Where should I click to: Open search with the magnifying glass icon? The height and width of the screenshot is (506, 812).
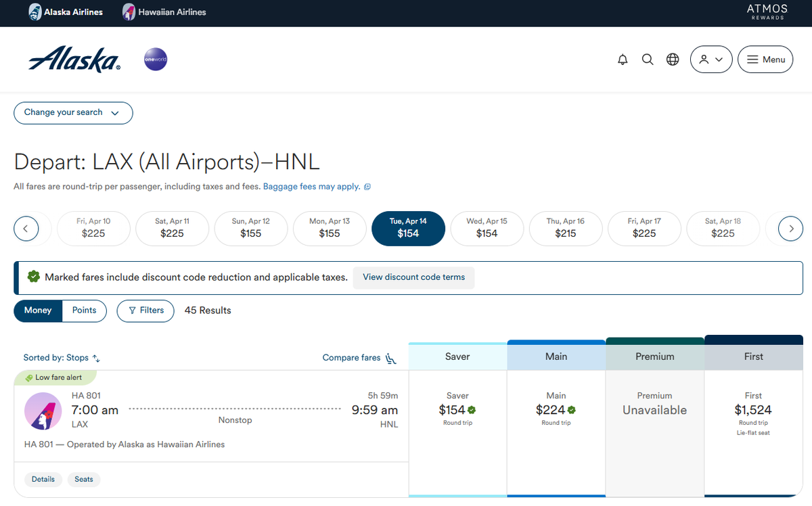[648, 60]
